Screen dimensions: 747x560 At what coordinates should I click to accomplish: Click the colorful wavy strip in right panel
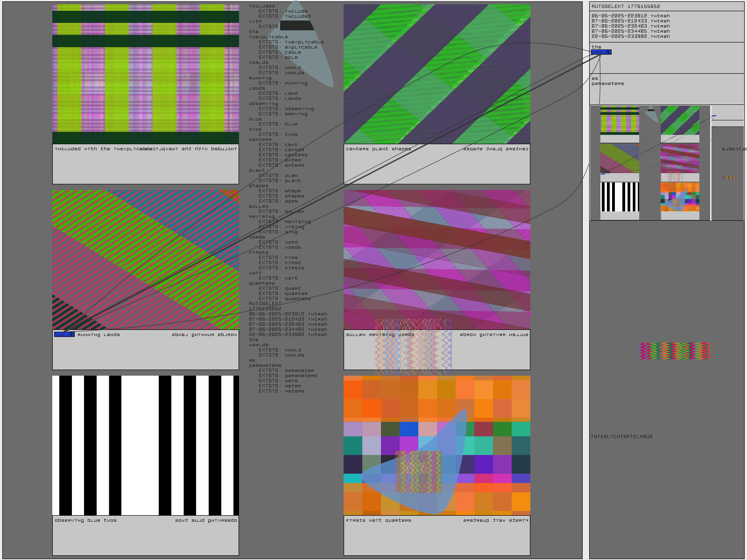[x=674, y=351]
